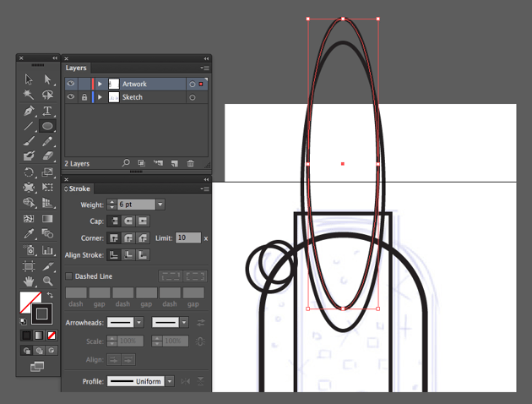Select the Perspective Grid tool

(x=47, y=203)
